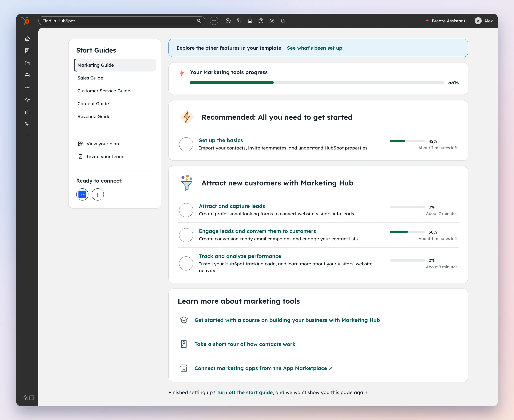Open the bar chart reports icon in sidebar
Screen dimensions: 514x420
[27, 112]
